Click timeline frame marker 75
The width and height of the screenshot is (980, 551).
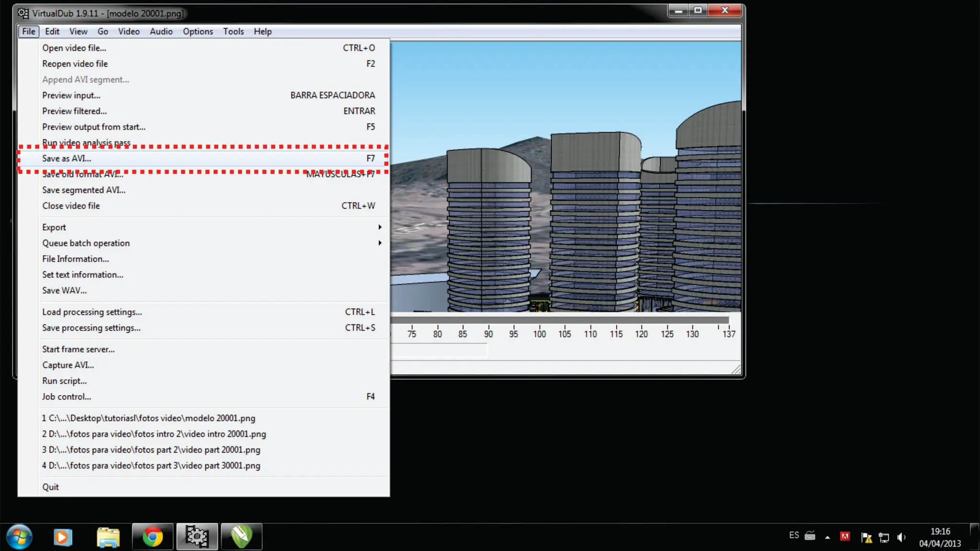click(412, 334)
